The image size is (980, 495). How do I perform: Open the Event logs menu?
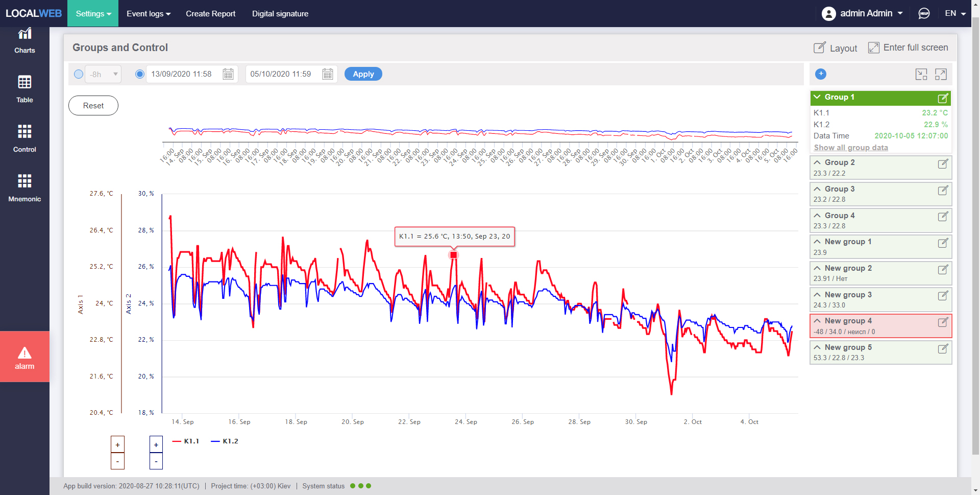(149, 14)
